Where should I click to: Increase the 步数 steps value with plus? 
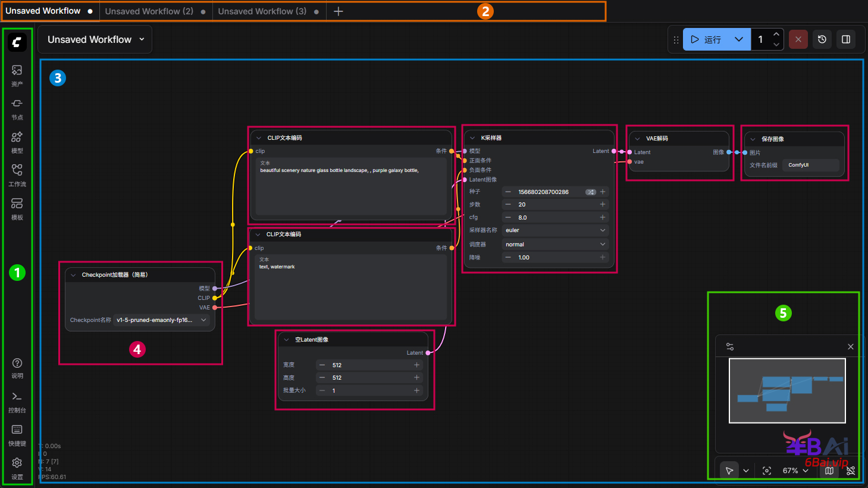(x=603, y=204)
